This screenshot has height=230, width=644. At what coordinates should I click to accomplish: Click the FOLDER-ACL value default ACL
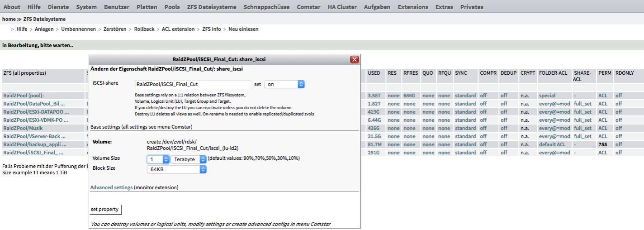[x=552, y=144]
